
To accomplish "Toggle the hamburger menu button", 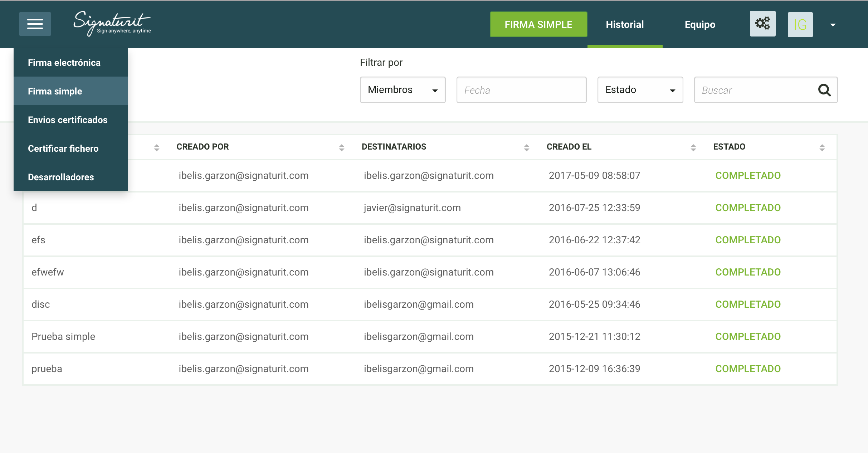I will pos(35,24).
